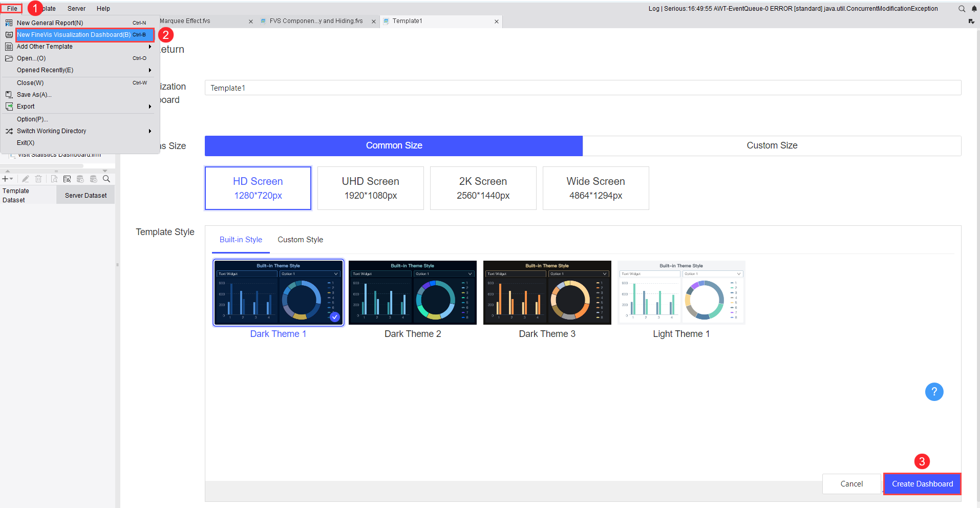This screenshot has width=980, height=508.
Task: Switch to Custom Size mode
Action: pos(772,145)
